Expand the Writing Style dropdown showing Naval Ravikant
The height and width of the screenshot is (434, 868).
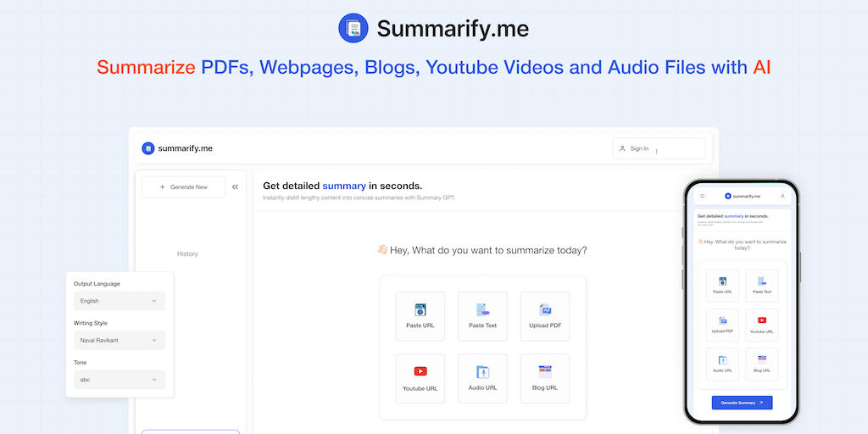119,340
